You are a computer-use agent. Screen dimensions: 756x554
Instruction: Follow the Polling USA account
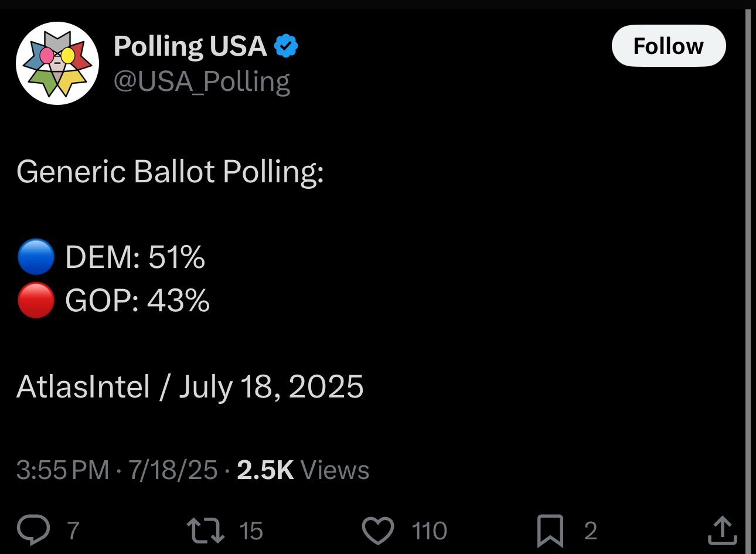[x=669, y=46]
